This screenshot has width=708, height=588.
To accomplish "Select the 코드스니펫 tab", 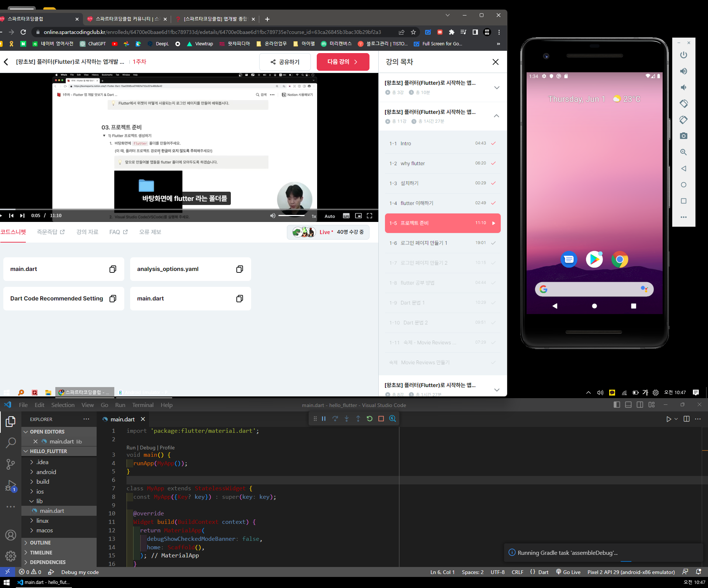I will (13, 232).
